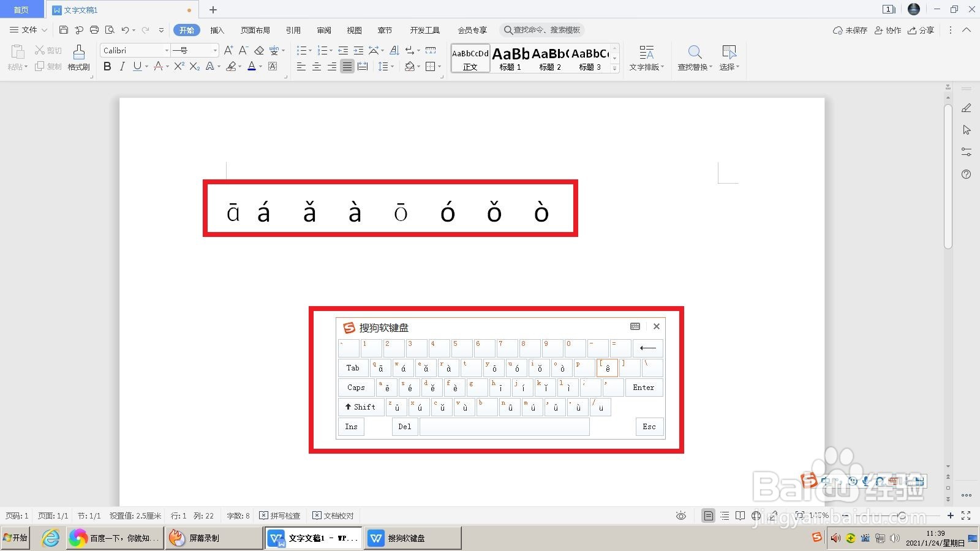Enter full screen mode from status bar
This screenshot has height=551, width=980.
coord(966,515)
